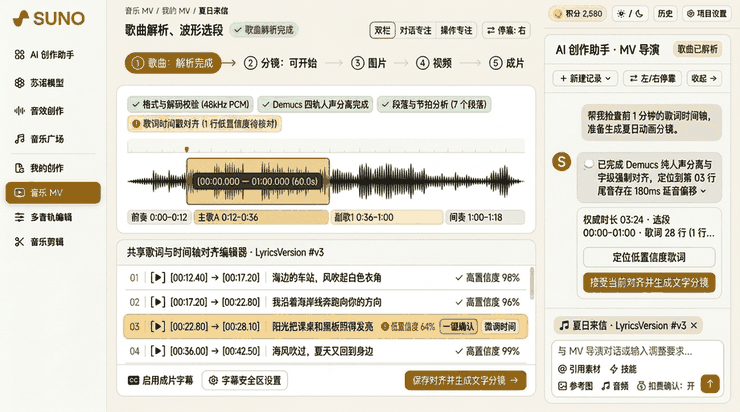740x412 pixels.
Task: Click 定位低置信度歌词 button
Action: click(x=649, y=257)
